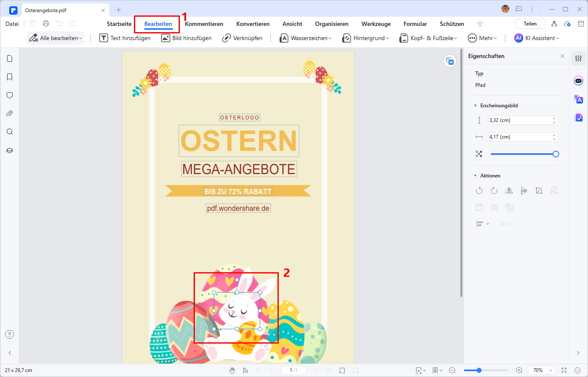Switch to the Kommentieren tab
The image size is (588, 377).
click(x=204, y=24)
